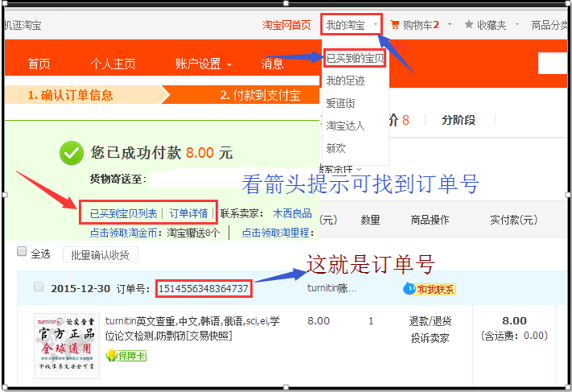
Task: Click the shopping cart icon
Action: pos(395,24)
